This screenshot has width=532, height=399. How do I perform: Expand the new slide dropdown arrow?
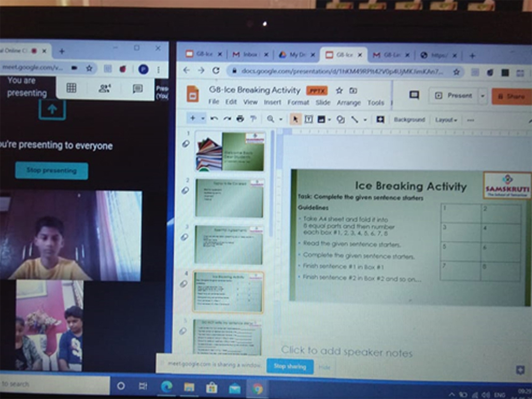click(203, 119)
